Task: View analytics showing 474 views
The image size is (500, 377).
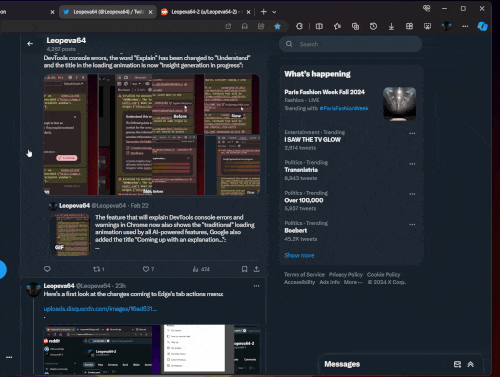Action: pyautogui.click(x=201, y=269)
